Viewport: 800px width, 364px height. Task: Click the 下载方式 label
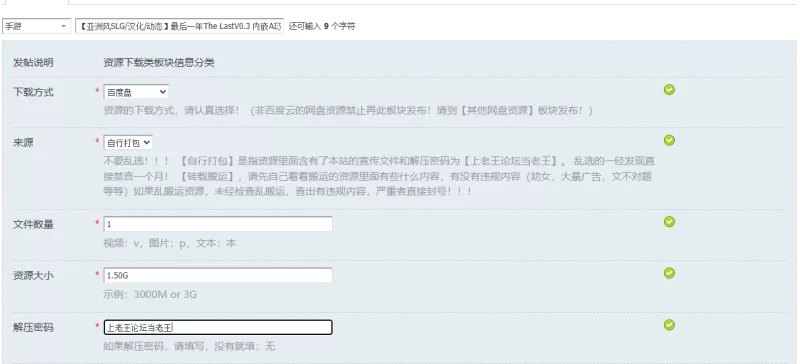[33, 92]
